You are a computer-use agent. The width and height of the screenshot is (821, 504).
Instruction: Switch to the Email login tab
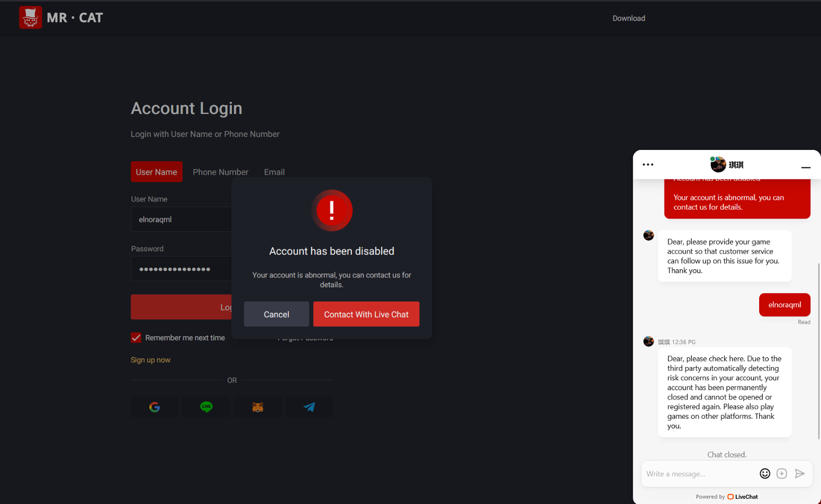tap(274, 172)
